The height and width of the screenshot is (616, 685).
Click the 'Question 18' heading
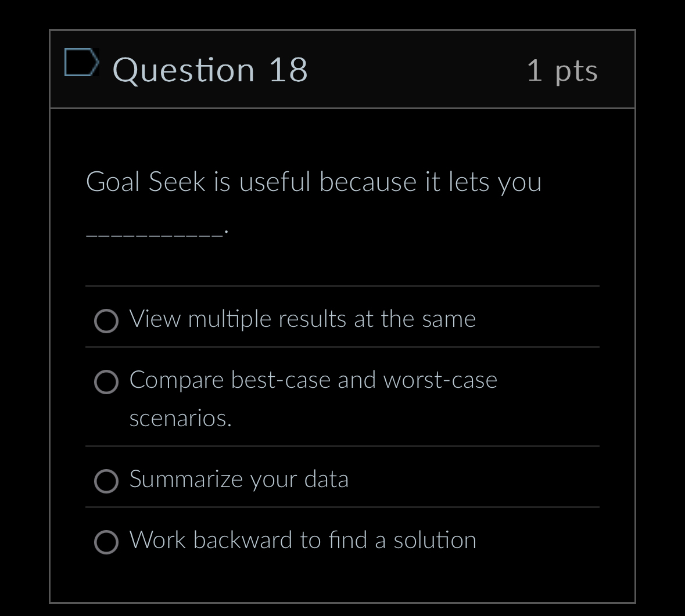click(210, 70)
